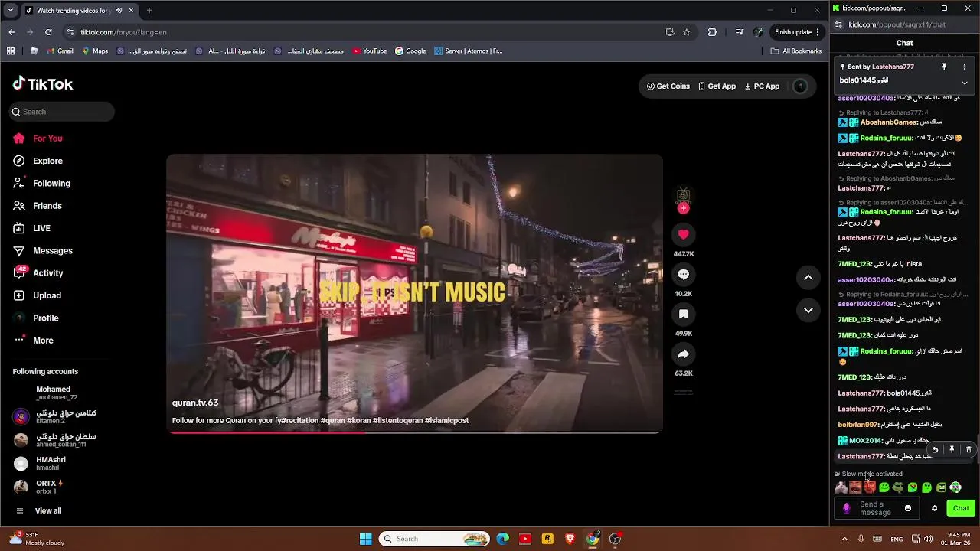
Task: Focus TikTok search field
Action: click(x=61, y=112)
